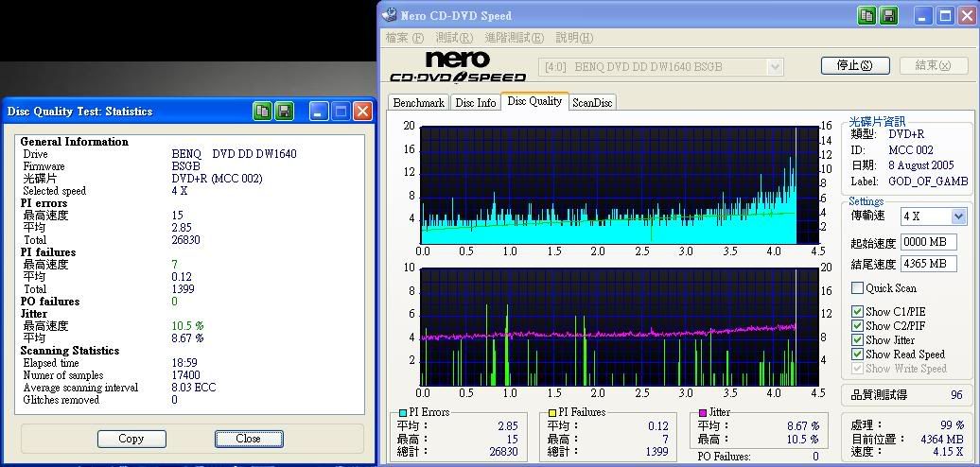Click cyan PI Errors legend swatch
The image size is (980, 467).
click(403, 413)
